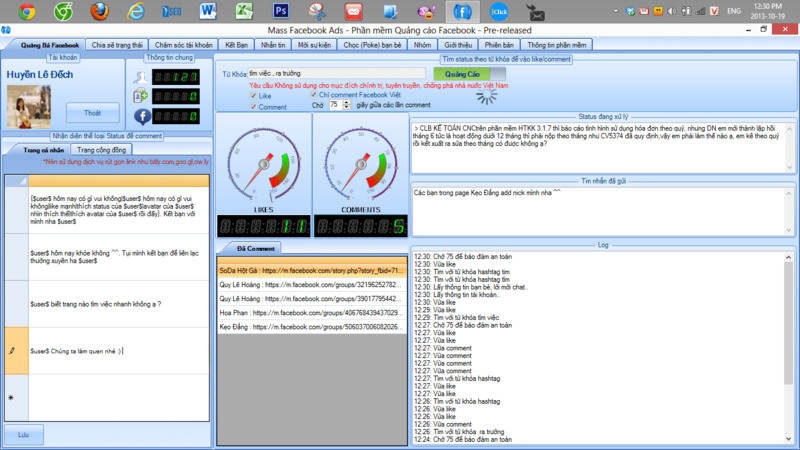Open the Kết Bạn tab

[x=236, y=45]
